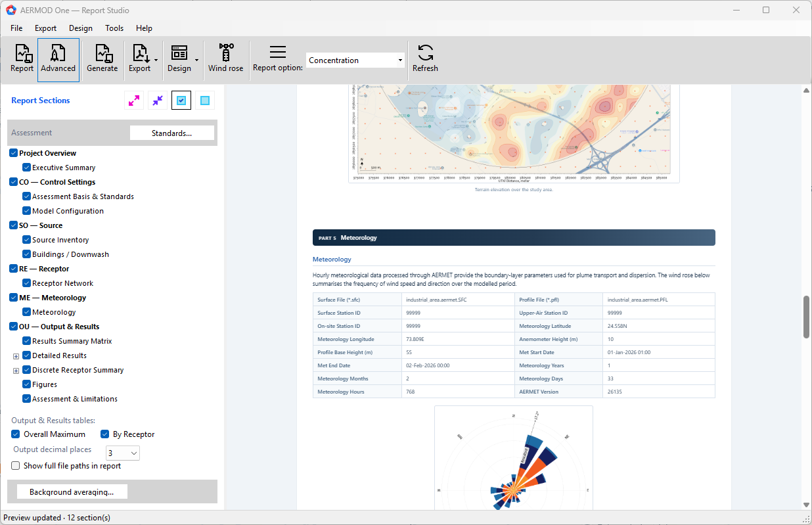812x525 pixels.
Task: Click the Background averaging... button
Action: 72,491
